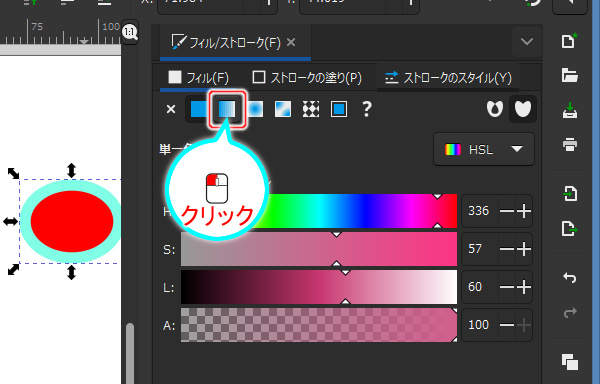The width and height of the screenshot is (600, 384).
Task: Click the alpha A slider bar
Action: click(319, 325)
